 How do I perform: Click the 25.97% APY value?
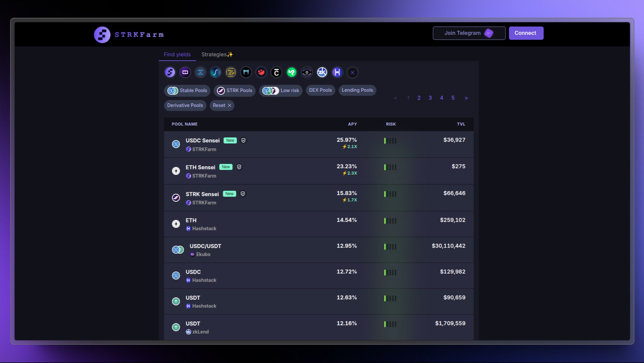tap(347, 140)
